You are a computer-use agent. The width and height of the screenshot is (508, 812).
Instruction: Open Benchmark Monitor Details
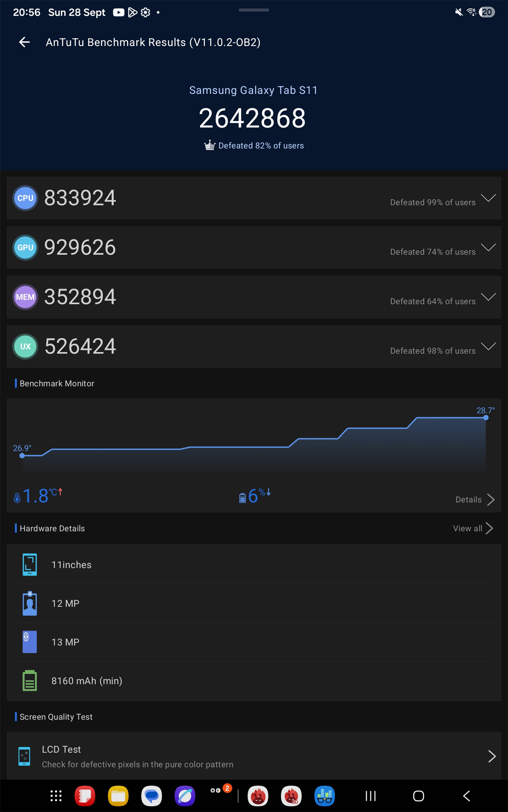474,500
